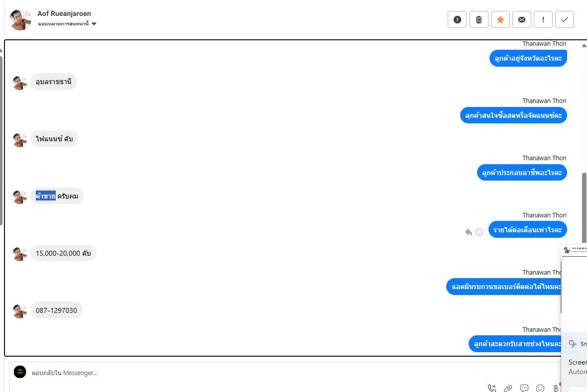React with smiley to monthly income message

click(x=479, y=232)
